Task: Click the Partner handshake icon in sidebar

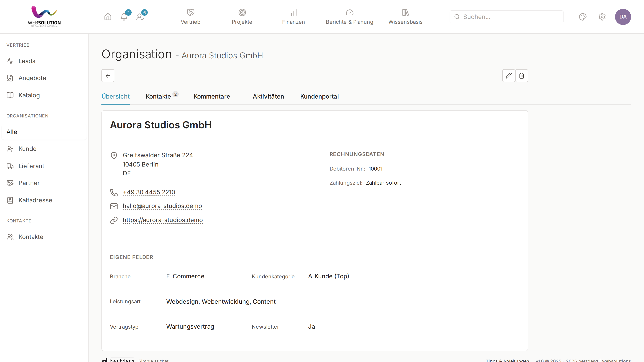Action: 10,183
